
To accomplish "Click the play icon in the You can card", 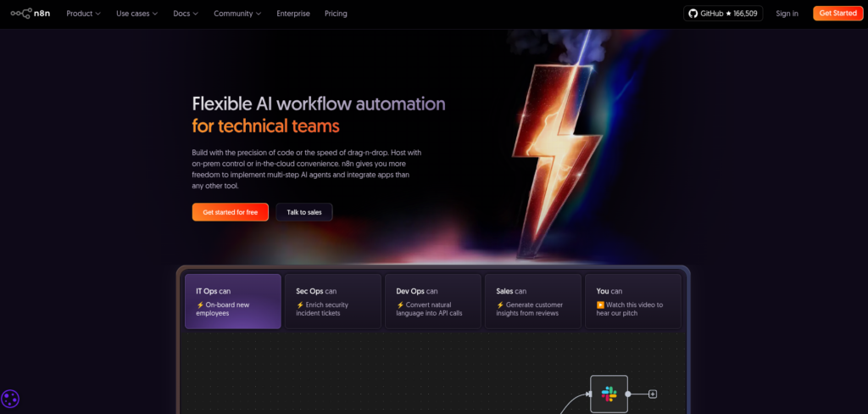I will (x=600, y=305).
